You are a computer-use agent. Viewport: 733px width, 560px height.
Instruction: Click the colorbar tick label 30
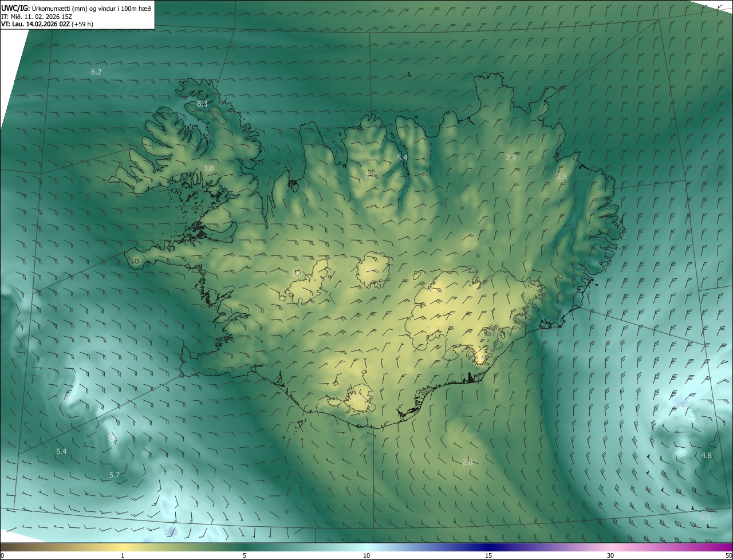(x=610, y=555)
